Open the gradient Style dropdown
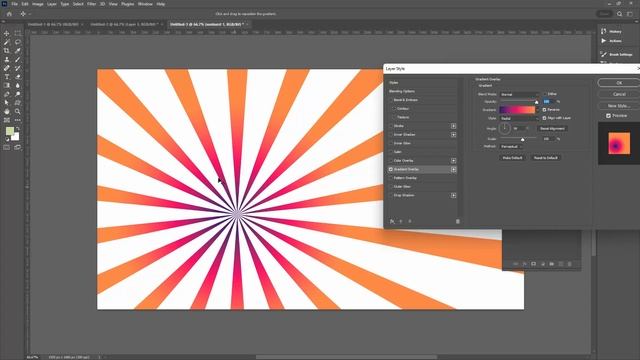The height and width of the screenshot is (360, 640). (520, 118)
